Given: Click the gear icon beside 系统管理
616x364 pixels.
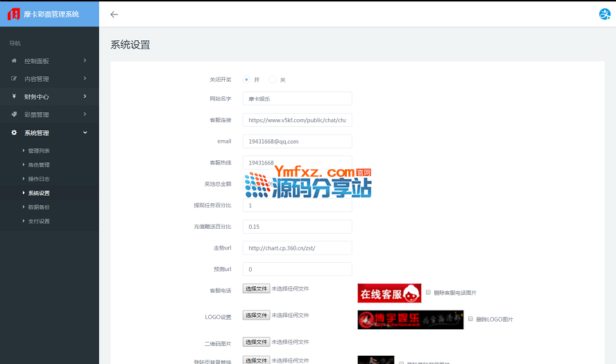Looking at the screenshot, I should pos(14,133).
